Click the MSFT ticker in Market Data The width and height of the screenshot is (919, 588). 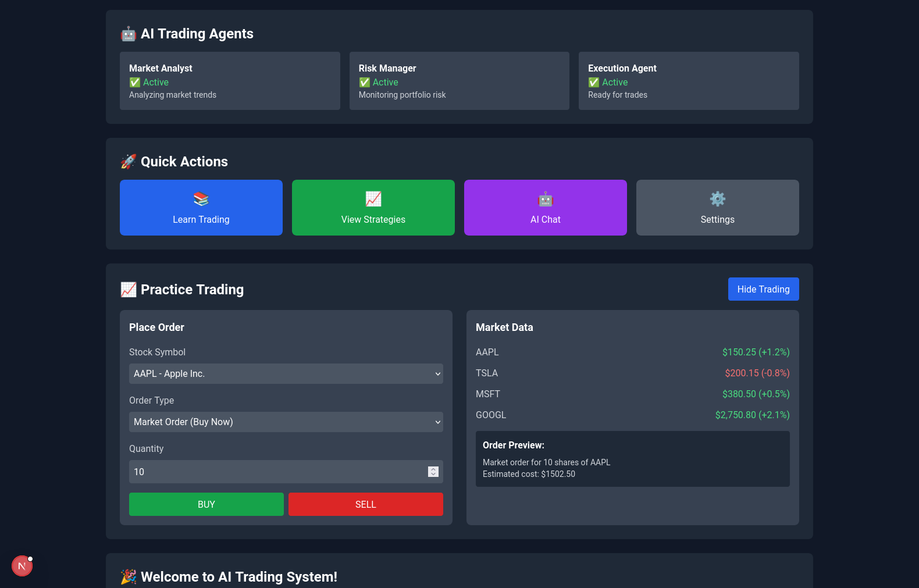(x=488, y=394)
